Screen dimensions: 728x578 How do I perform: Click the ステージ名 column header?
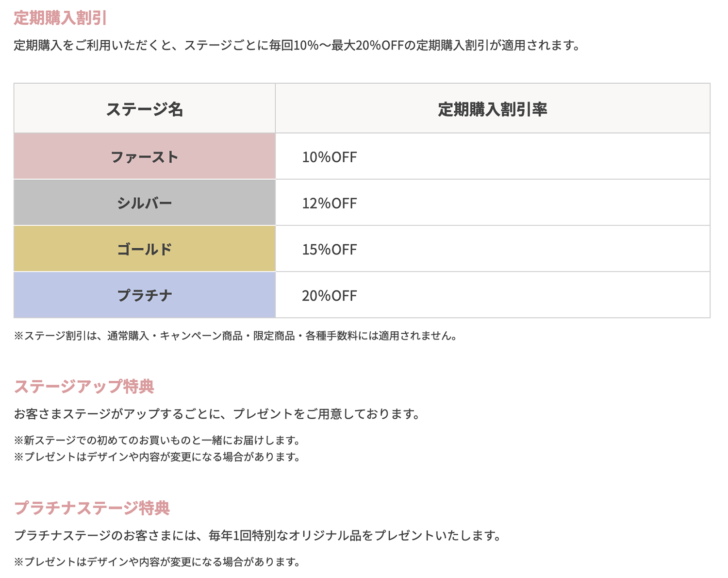(145, 109)
